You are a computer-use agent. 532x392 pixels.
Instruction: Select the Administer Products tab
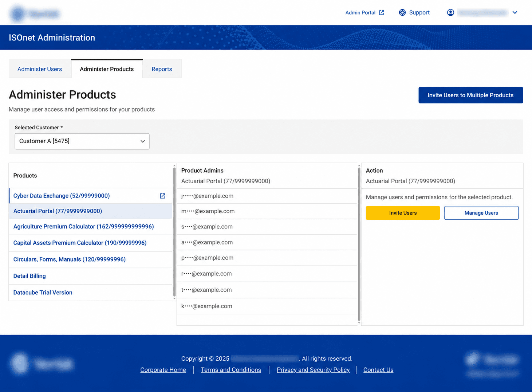[x=107, y=69]
